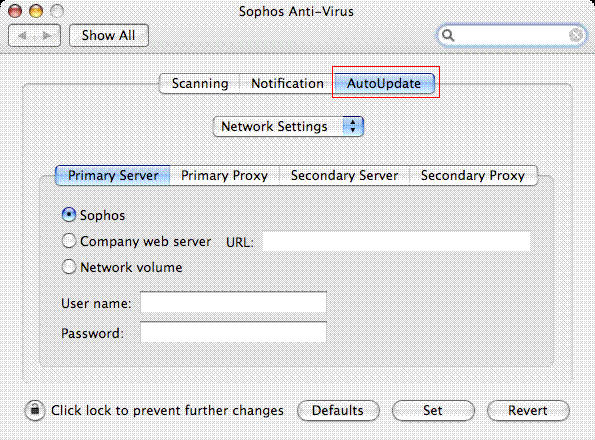Switch to the Scanning tab
This screenshot has width=595, height=440.
click(x=200, y=83)
